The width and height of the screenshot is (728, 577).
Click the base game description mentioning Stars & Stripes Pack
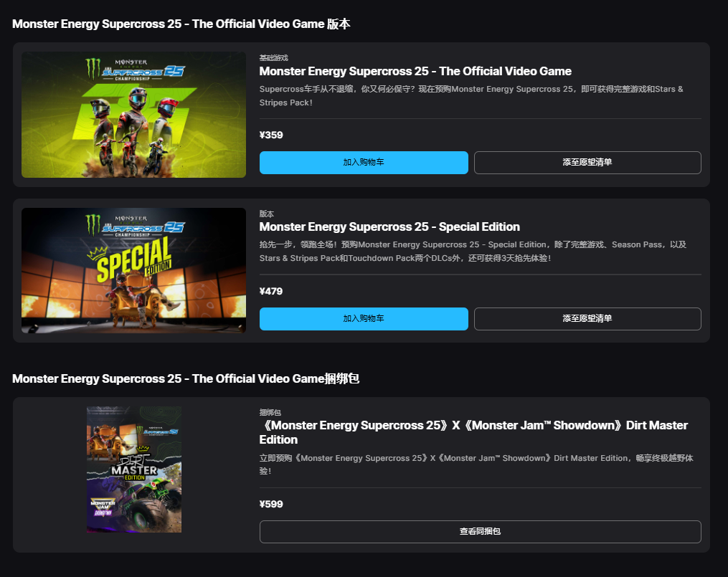[x=471, y=95]
